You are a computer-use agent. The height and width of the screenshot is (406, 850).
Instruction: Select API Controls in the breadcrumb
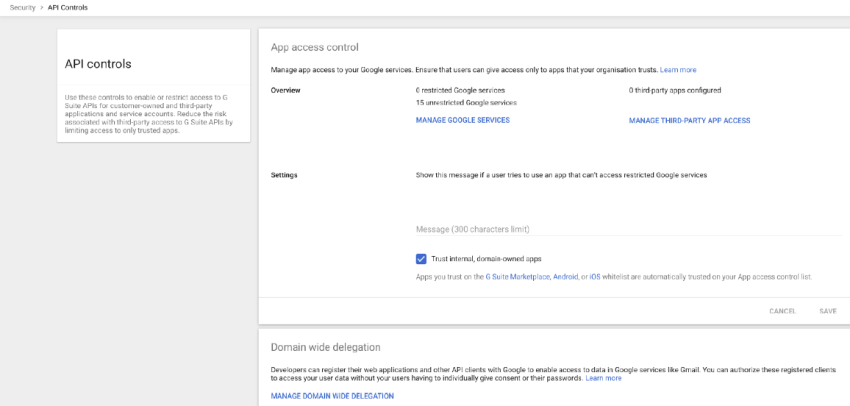[x=68, y=7]
